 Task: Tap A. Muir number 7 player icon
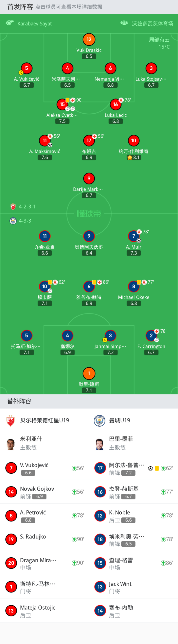(133, 236)
